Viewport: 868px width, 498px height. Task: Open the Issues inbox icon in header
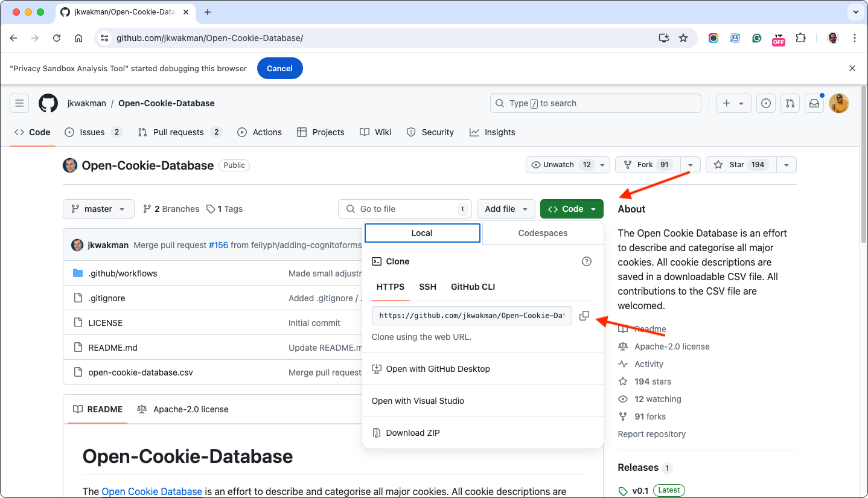[x=766, y=103]
